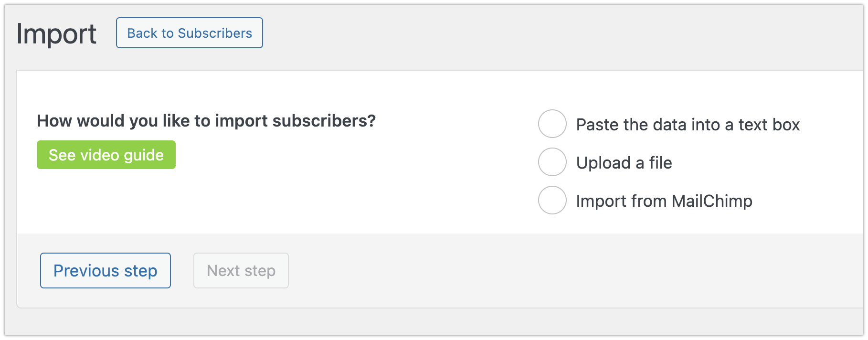Click the word 'MailChimp' in the third option
868x340 pixels.
711,201
